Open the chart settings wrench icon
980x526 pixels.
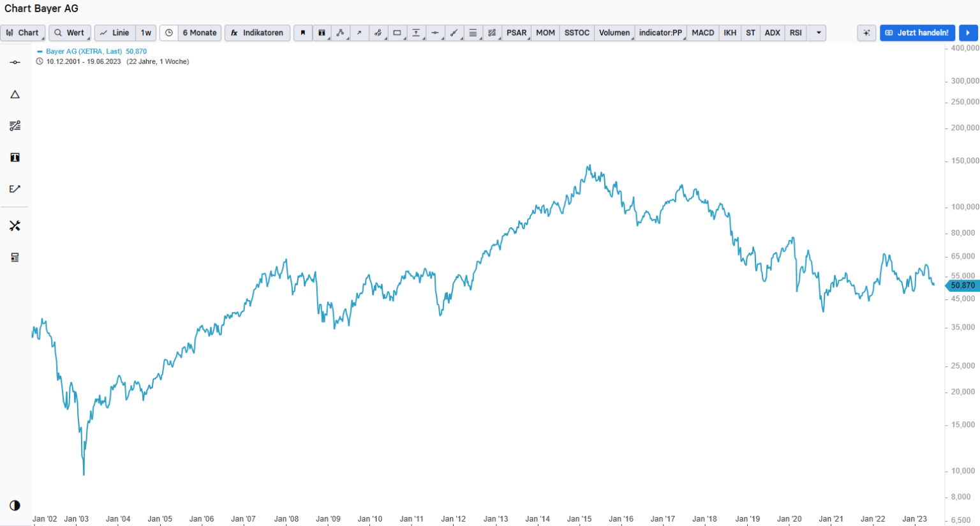(14, 225)
